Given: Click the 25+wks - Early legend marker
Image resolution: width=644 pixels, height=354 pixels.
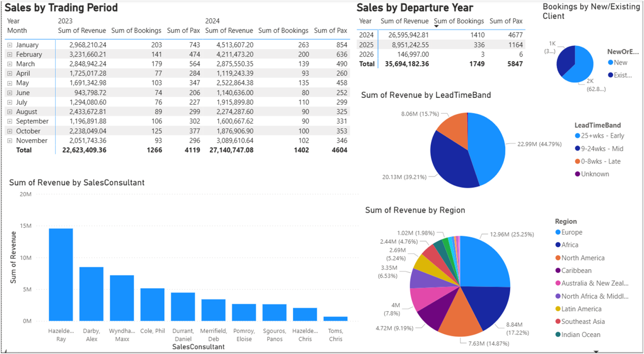Looking at the screenshot, I should (x=577, y=136).
